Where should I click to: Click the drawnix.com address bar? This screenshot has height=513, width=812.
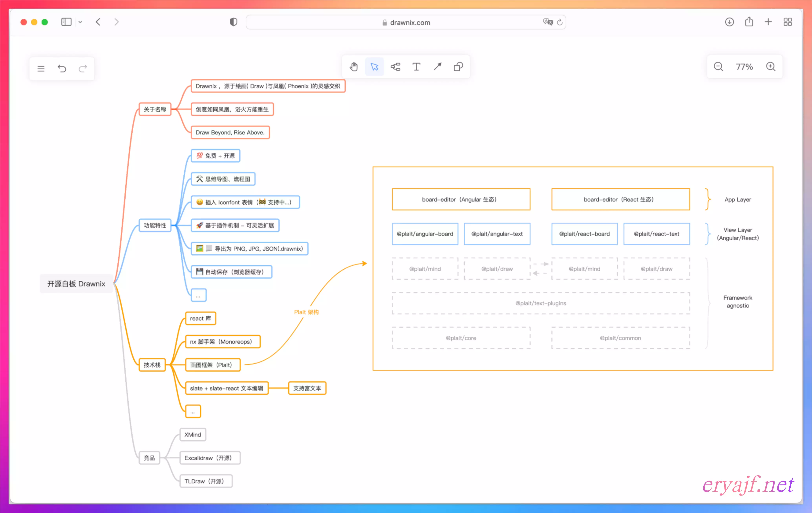[406, 22]
